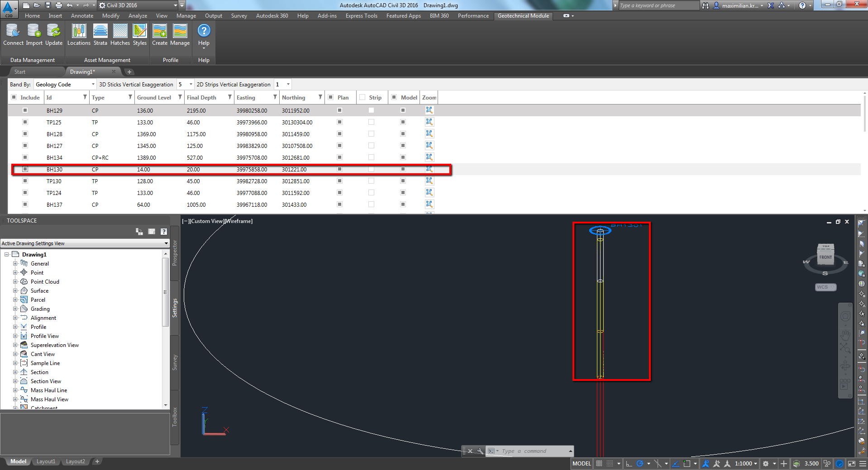Open a new drawing tab with plus

click(129, 72)
